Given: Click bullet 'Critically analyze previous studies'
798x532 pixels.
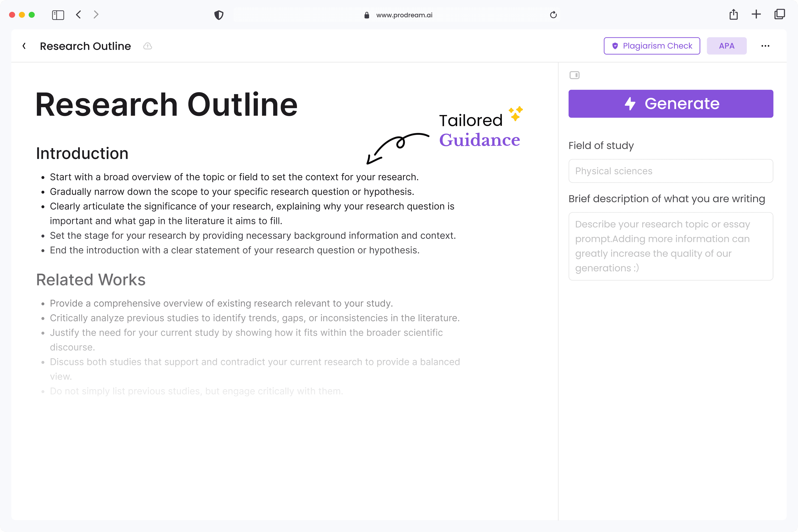Looking at the screenshot, I should pos(254,318).
